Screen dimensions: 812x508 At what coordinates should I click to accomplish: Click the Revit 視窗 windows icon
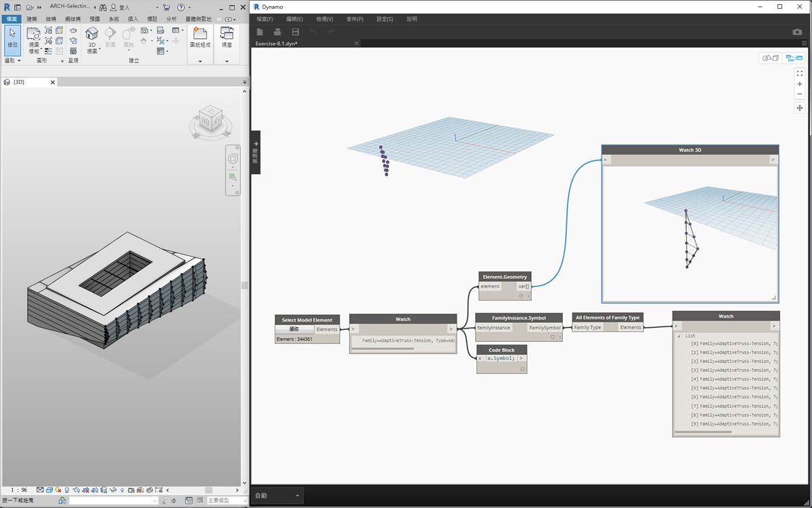pyautogui.click(x=227, y=37)
